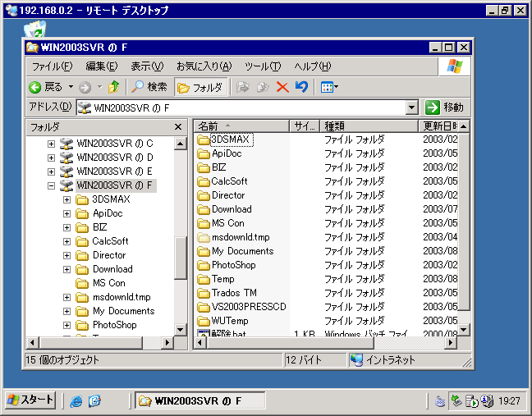Click the Copy To folder icon

(x=263, y=87)
